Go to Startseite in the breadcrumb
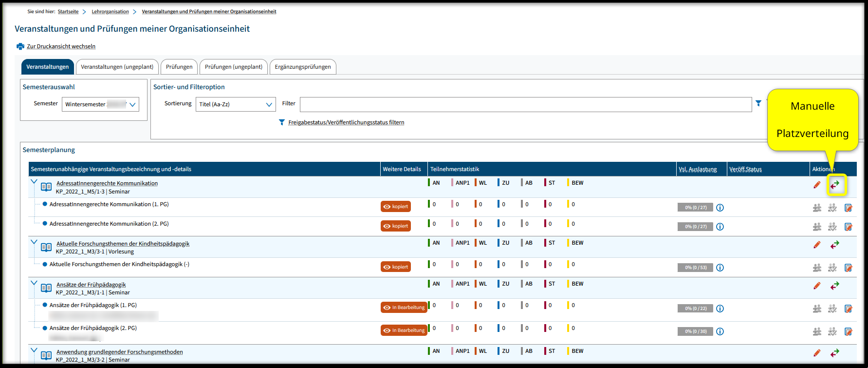Viewport: 868px width, 368px height. point(68,12)
